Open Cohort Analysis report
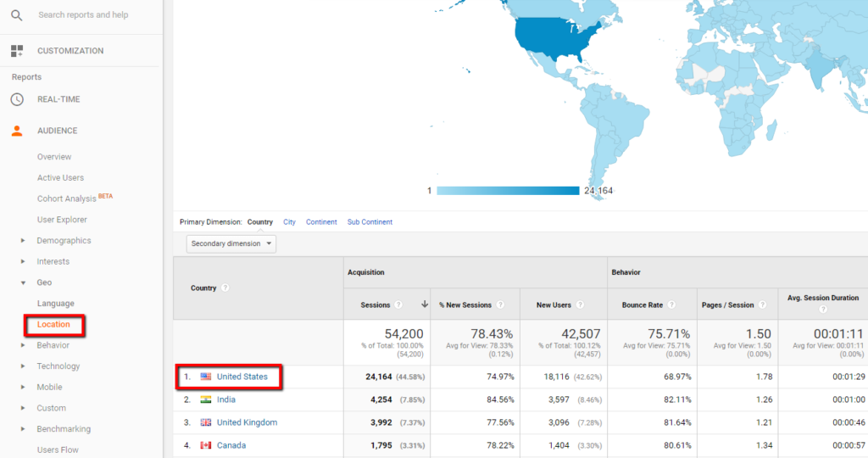 66,198
